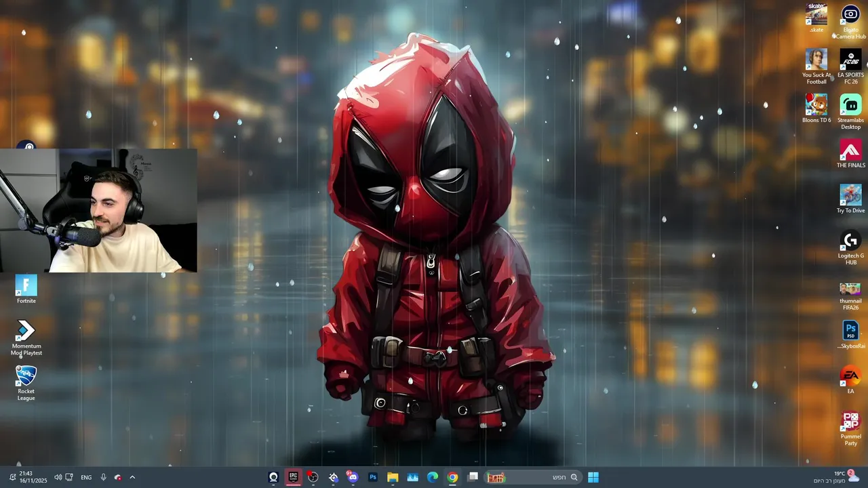
Task: Open the Streamlabs Desktop shortcut
Action: click(850, 113)
